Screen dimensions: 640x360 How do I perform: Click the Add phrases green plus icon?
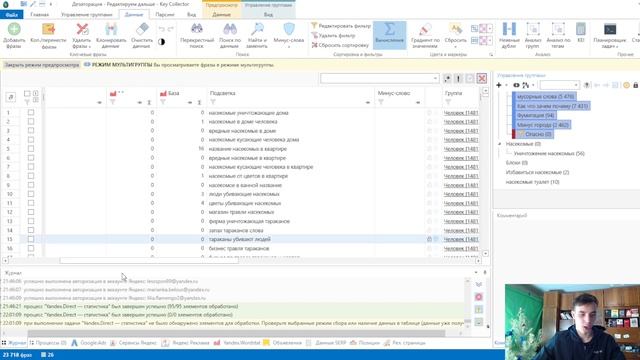point(14,29)
